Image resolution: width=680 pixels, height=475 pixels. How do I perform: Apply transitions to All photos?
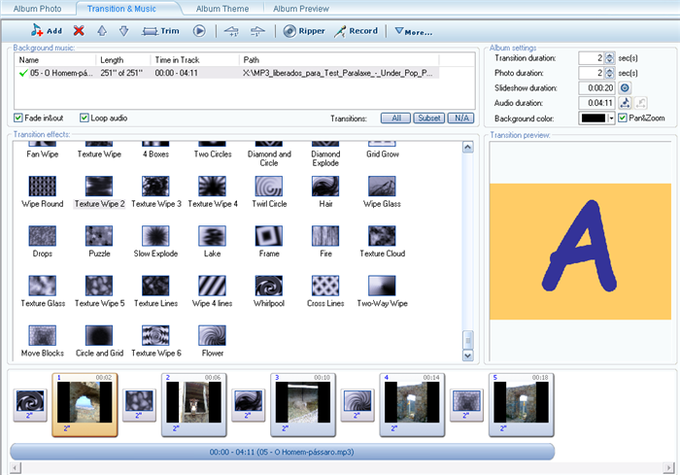point(396,118)
